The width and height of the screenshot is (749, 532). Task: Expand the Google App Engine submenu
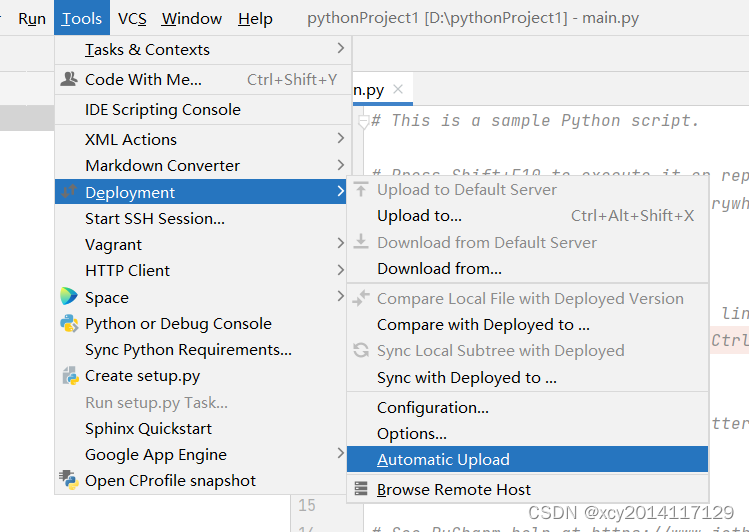(x=340, y=454)
